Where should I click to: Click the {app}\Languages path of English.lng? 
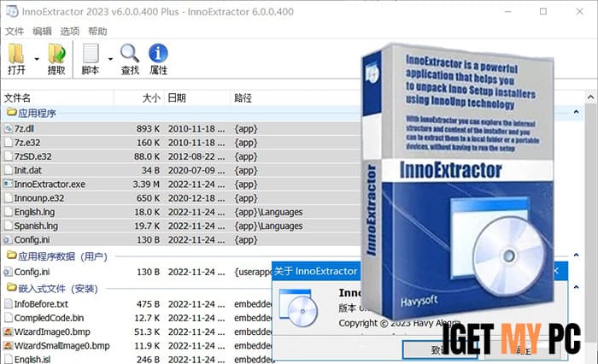[x=268, y=212]
